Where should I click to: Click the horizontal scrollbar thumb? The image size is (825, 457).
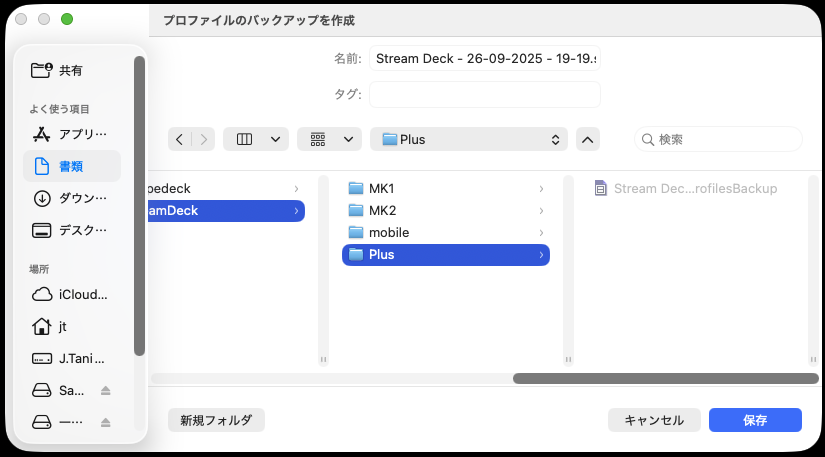tap(666, 379)
